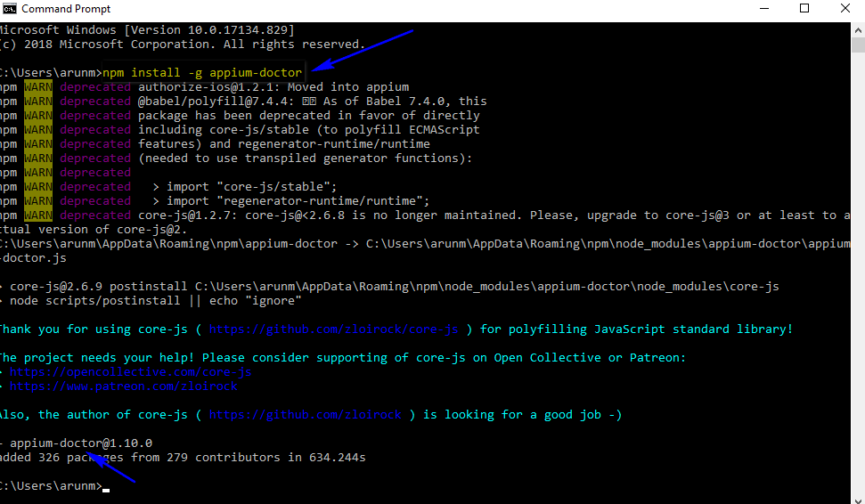Viewport: 865px width, 504px height.
Task: Open the Command Prompt system menu icon
Action: [x=10, y=9]
